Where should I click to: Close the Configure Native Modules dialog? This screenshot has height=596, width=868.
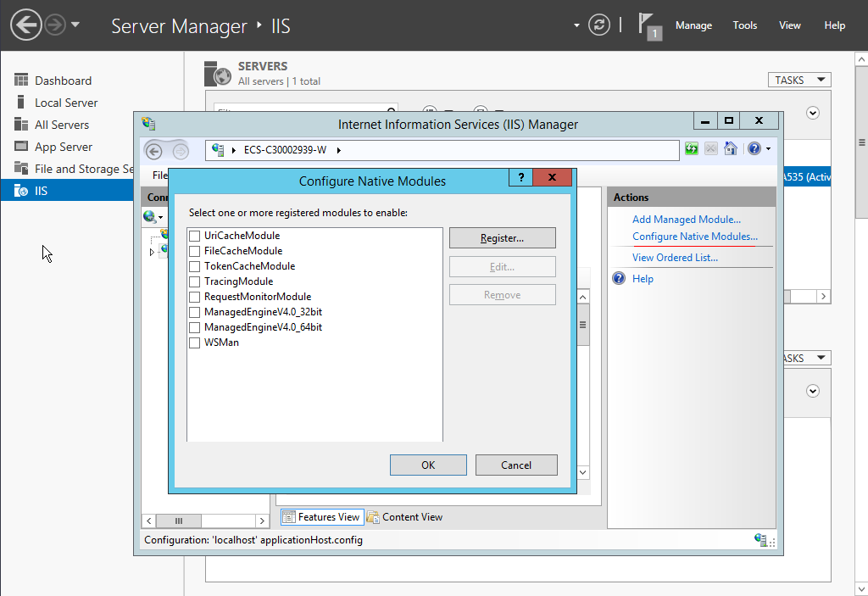pos(552,177)
